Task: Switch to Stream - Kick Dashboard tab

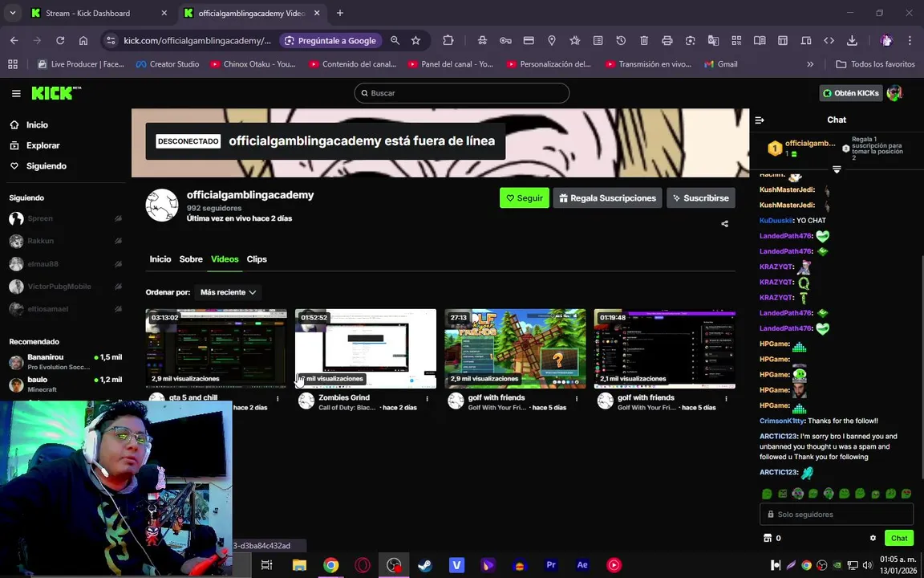Action: click(99, 13)
